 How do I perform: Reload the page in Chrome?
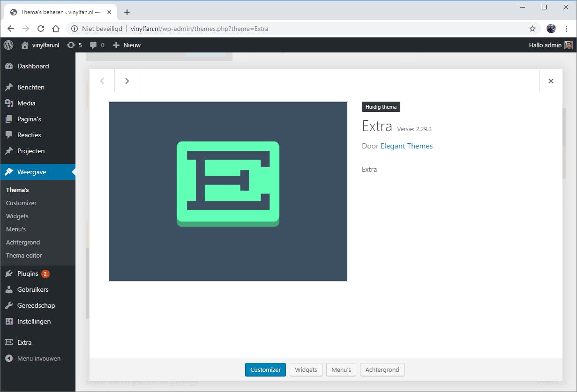41,29
